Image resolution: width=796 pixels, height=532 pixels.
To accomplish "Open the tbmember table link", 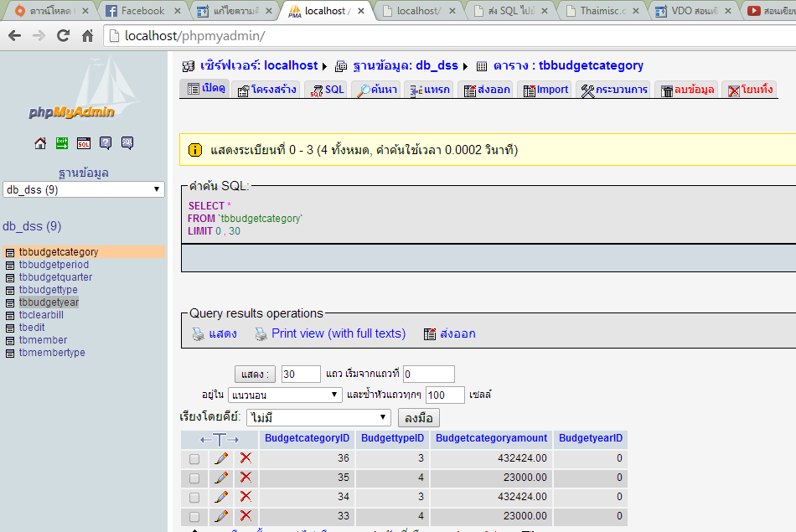I will point(43,341).
